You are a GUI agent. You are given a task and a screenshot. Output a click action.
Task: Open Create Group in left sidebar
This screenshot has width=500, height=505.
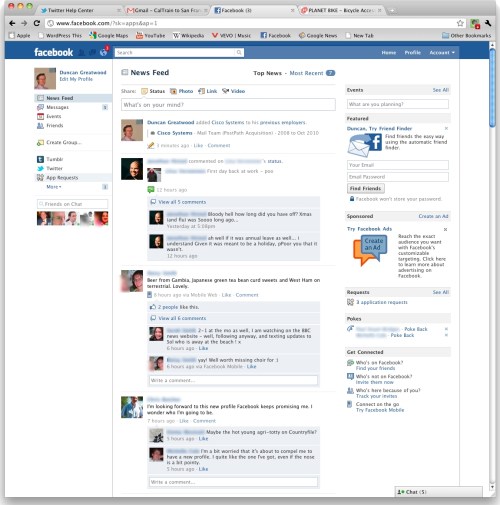(x=59, y=142)
